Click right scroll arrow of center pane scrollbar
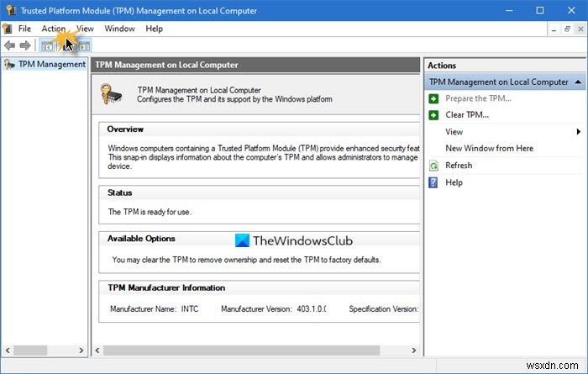The image size is (588, 374). click(x=413, y=350)
